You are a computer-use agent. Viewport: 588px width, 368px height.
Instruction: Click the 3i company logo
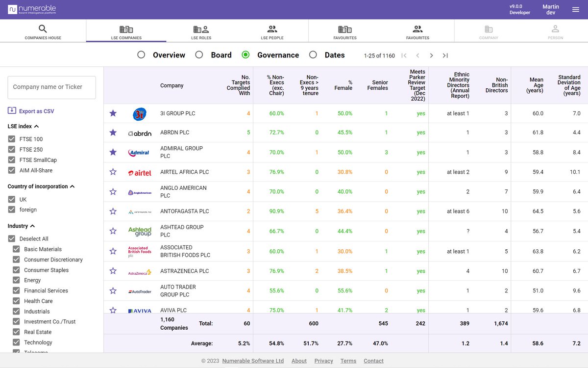(x=140, y=114)
